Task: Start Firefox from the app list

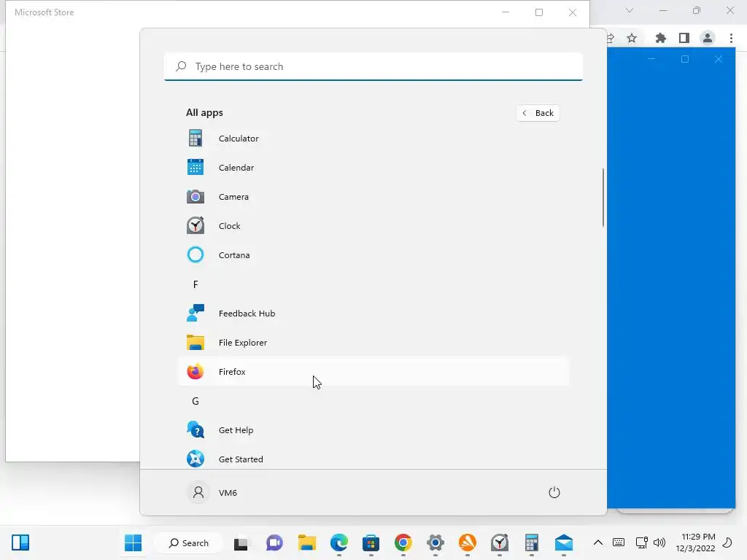Action: click(x=373, y=372)
